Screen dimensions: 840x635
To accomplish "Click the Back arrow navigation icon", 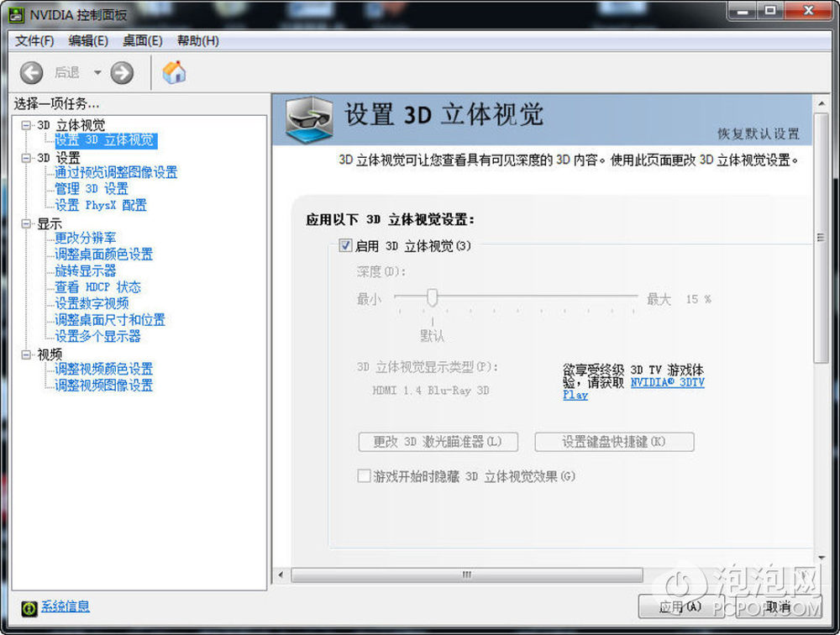I will 32,72.
